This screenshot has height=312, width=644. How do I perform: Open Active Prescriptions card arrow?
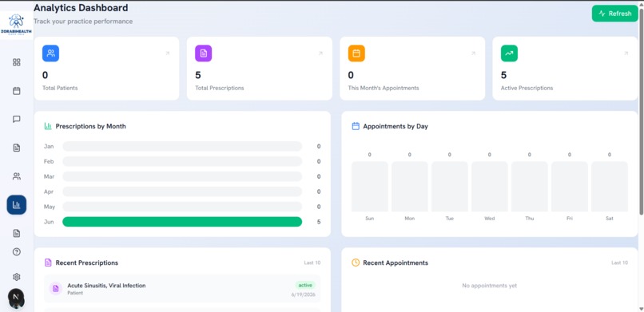(626, 53)
